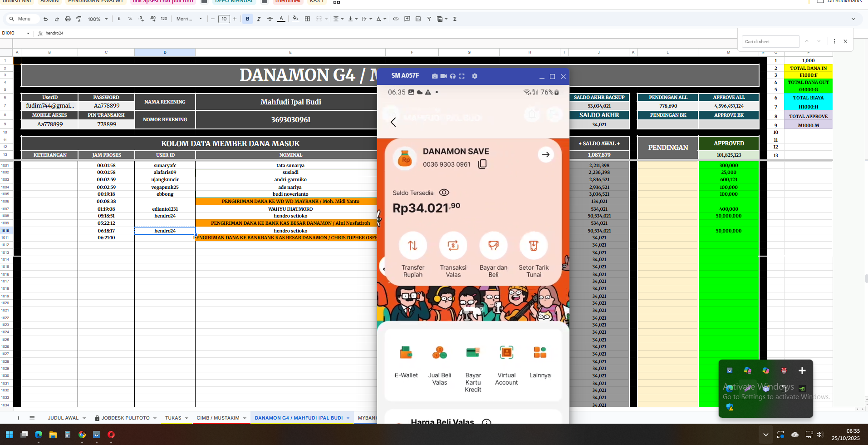The image size is (868, 445).
Task: Toggle italic formatting
Action: tap(259, 19)
